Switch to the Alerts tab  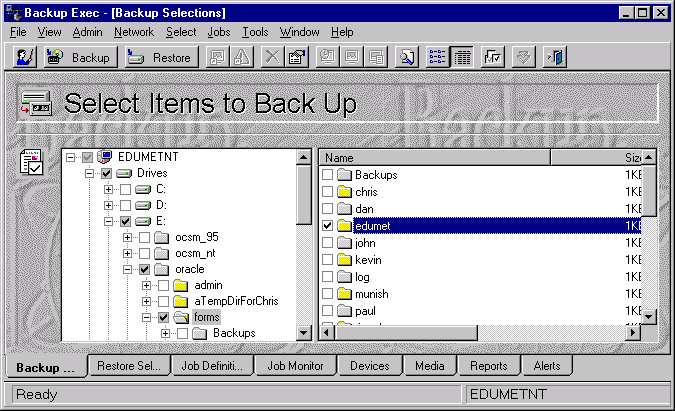click(547, 366)
